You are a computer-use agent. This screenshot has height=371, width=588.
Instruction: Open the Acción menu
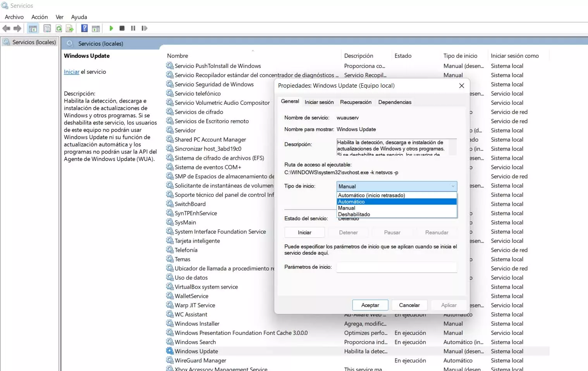(x=40, y=17)
